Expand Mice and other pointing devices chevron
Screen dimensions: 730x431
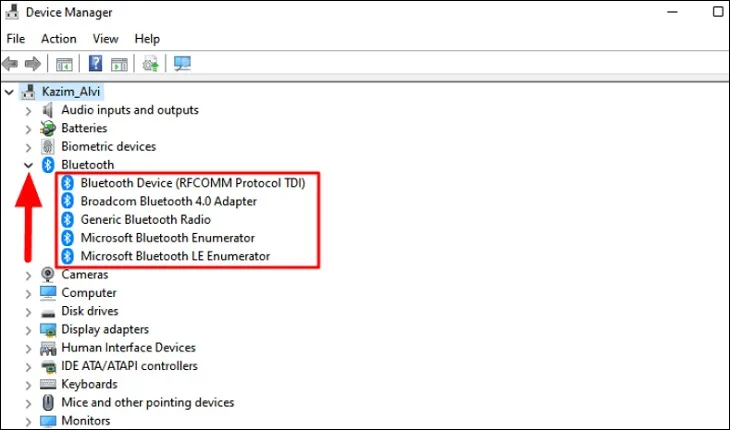coord(28,404)
